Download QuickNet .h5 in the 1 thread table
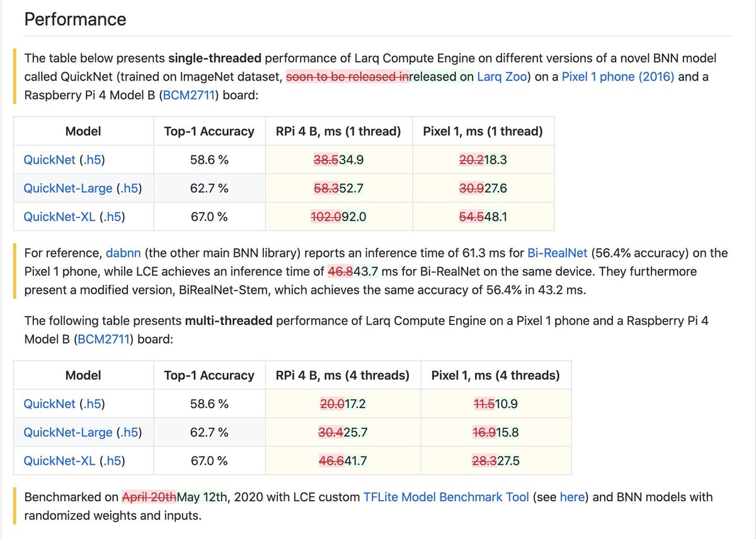 [x=92, y=160]
